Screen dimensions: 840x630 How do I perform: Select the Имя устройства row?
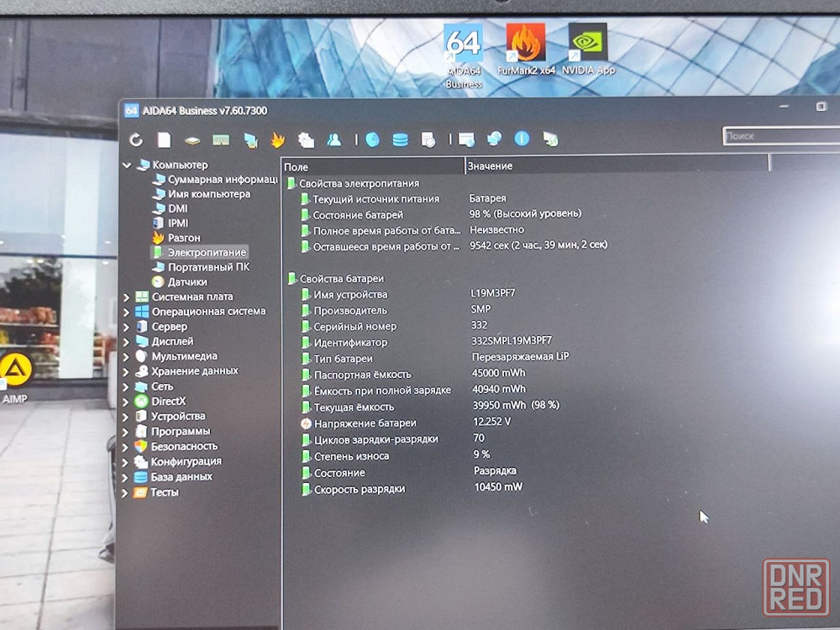408,294
